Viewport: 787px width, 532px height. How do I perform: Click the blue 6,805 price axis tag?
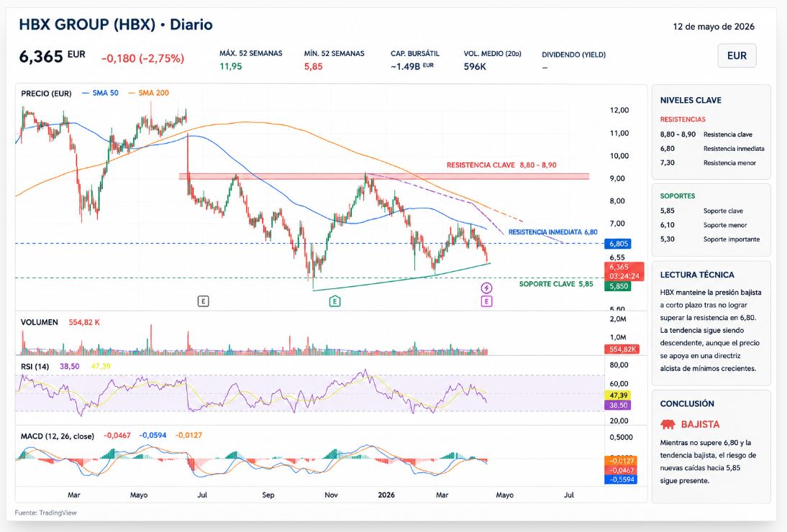[x=618, y=244]
